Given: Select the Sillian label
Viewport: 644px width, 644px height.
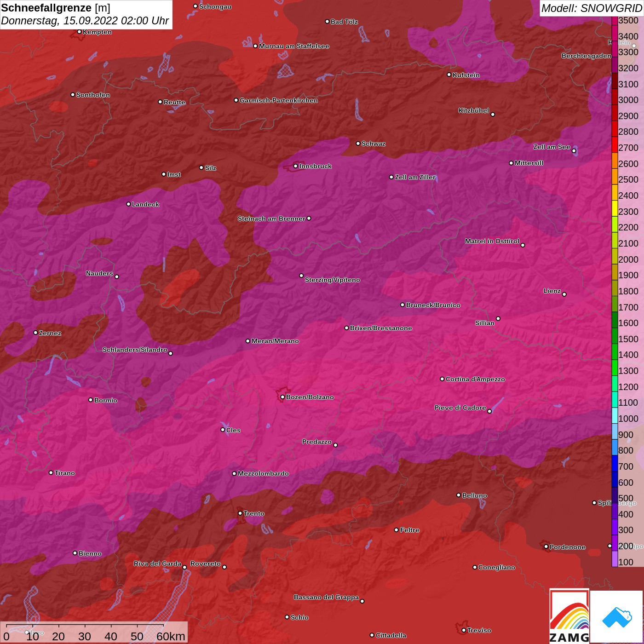Looking at the screenshot, I should pyautogui.click(x=485, y=323).
